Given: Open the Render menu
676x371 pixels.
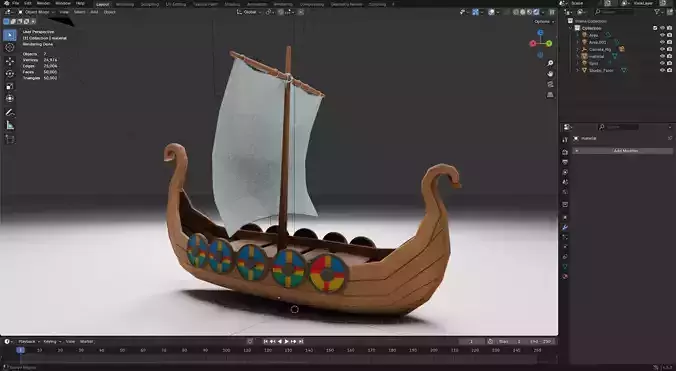Looking at the screenshot, I should 43,3.
